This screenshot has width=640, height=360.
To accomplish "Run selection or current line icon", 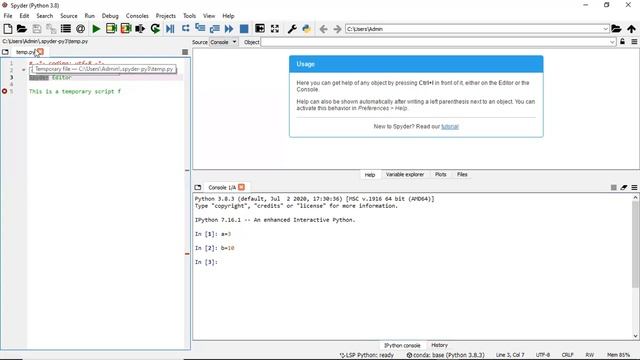I will [x=140, y=29].
